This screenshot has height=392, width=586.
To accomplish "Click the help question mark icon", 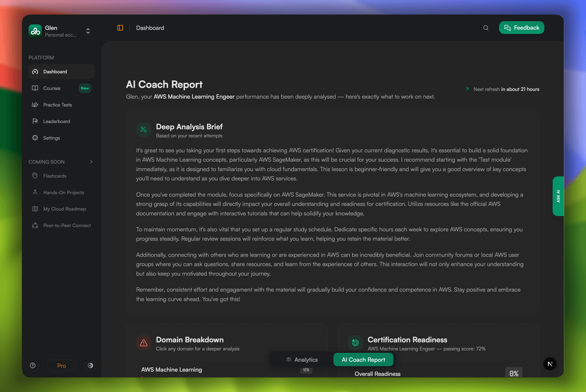I will [x=33, y=366].
